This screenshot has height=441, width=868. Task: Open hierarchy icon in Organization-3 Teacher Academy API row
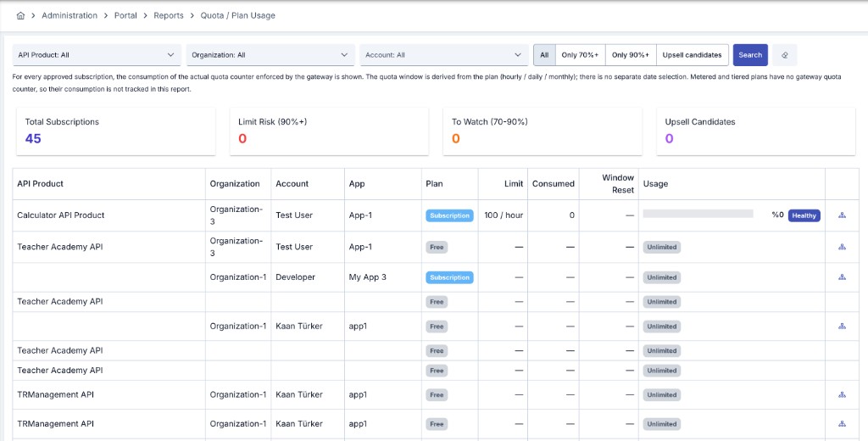click(842, 247)
